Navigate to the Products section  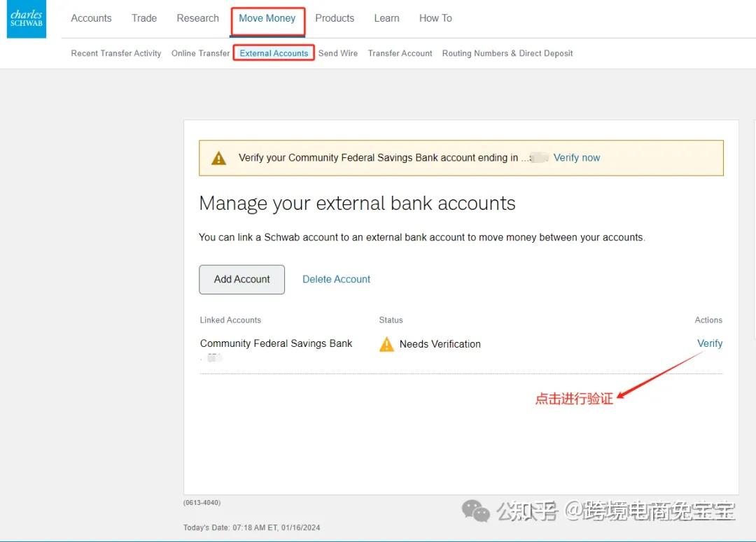335,17
